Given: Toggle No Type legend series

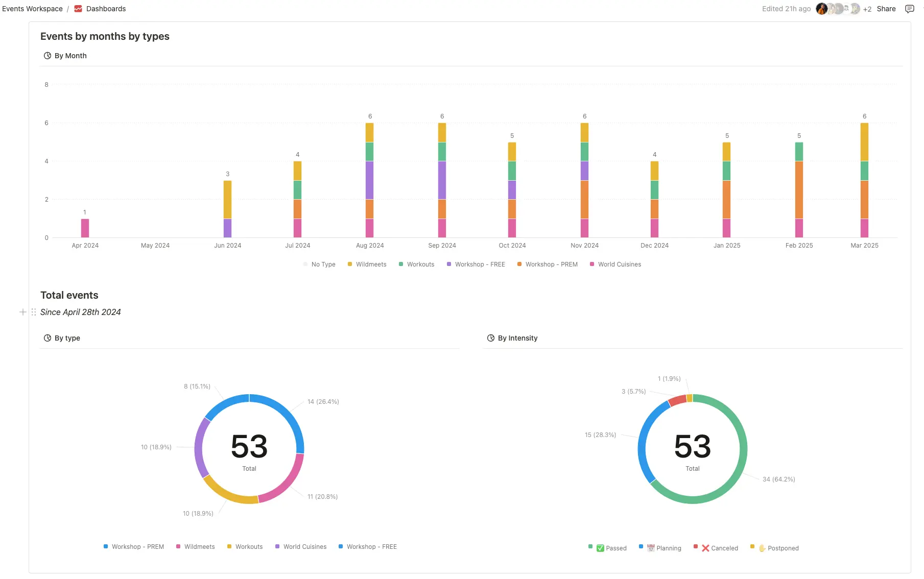Looking at the screenshot, I should [x=319, y=264].
